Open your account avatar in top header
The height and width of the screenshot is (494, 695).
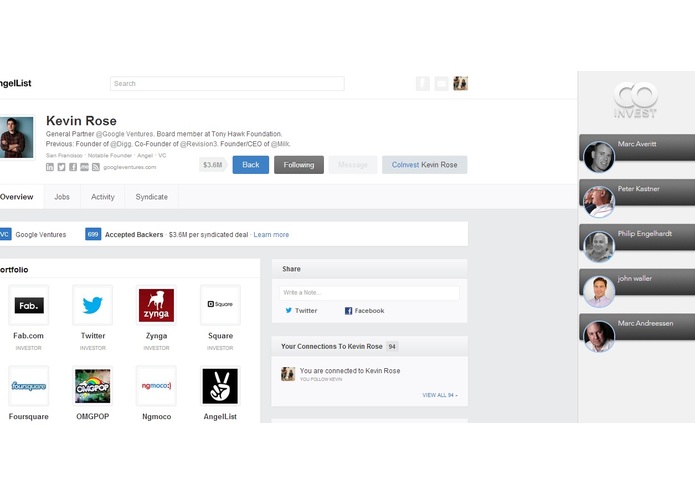click(x=460, y=83)
